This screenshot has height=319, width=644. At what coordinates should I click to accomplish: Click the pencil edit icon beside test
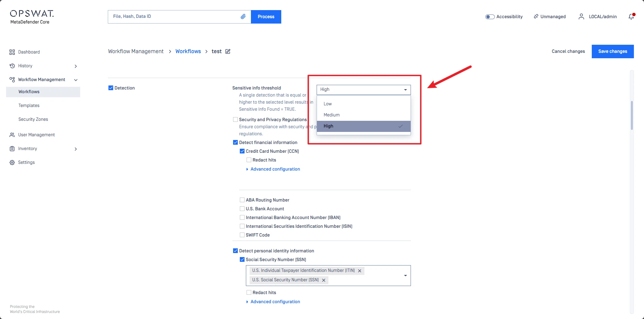[x=228, y=51]
